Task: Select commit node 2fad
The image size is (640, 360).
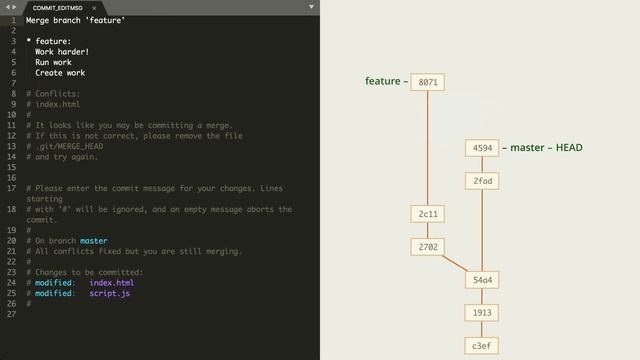Action: [x=482, y=181]
